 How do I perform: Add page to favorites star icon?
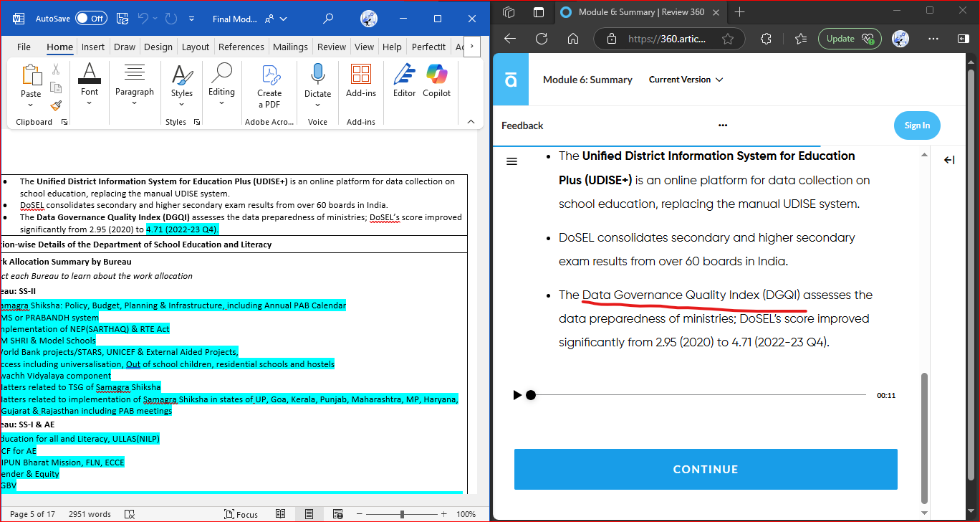pyautogui.click(x=728, y=39)
